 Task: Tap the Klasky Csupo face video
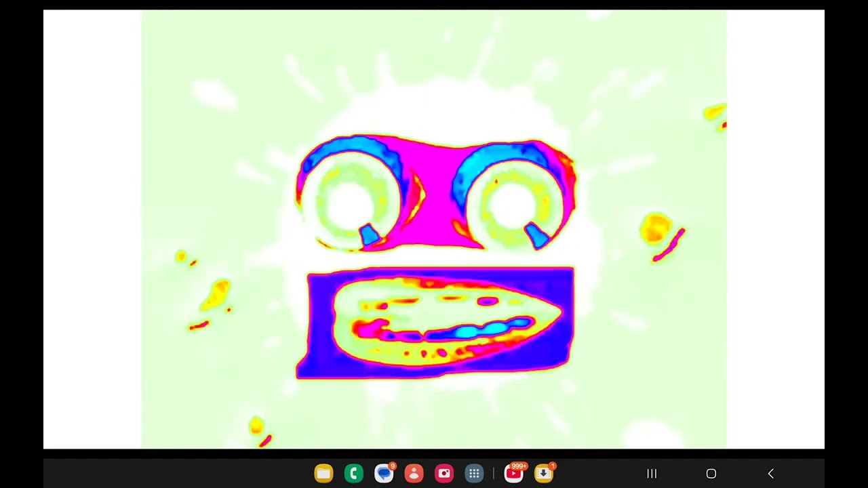click(434, 229)
